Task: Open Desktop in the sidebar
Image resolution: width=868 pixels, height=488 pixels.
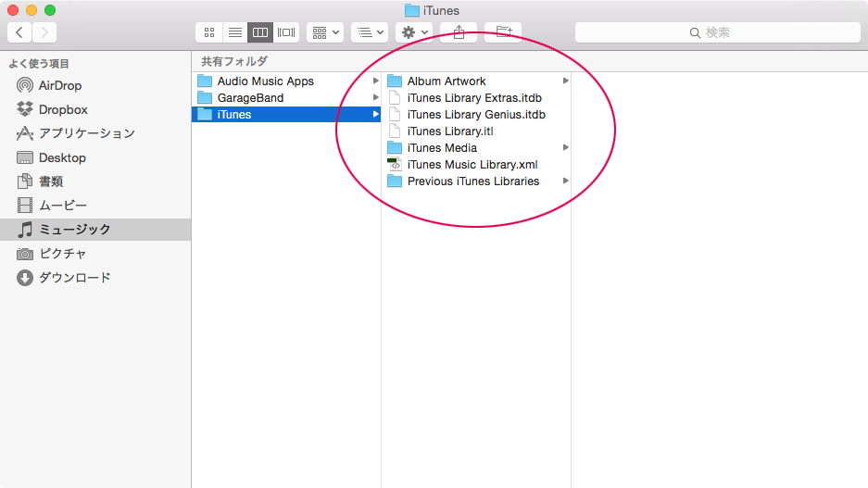Action: point(95,157)
